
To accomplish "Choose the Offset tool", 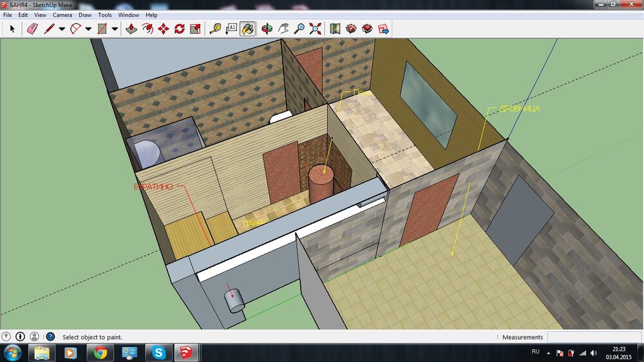I will click(x=147, y=29).
